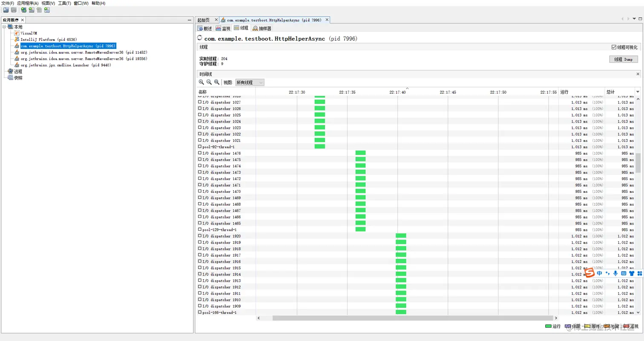The image size is (644, 341).
Task: Collapse the 本地 (Local) tree node
Action: (4, 26)
